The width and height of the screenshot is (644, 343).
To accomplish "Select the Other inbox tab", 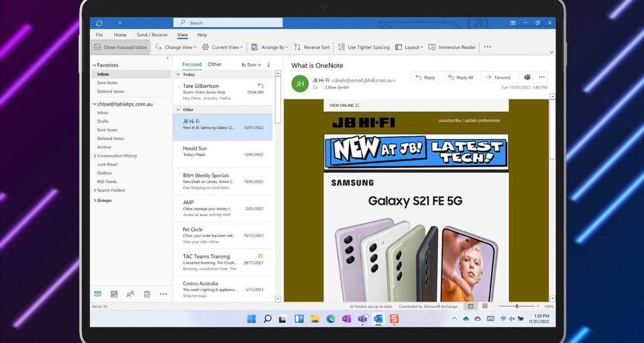I will 214,65.
